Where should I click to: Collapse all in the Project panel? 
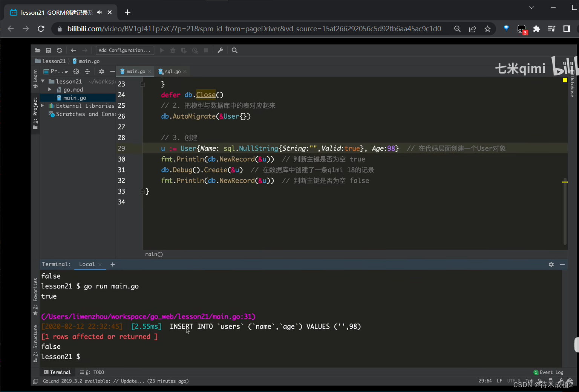coord(87,72)
